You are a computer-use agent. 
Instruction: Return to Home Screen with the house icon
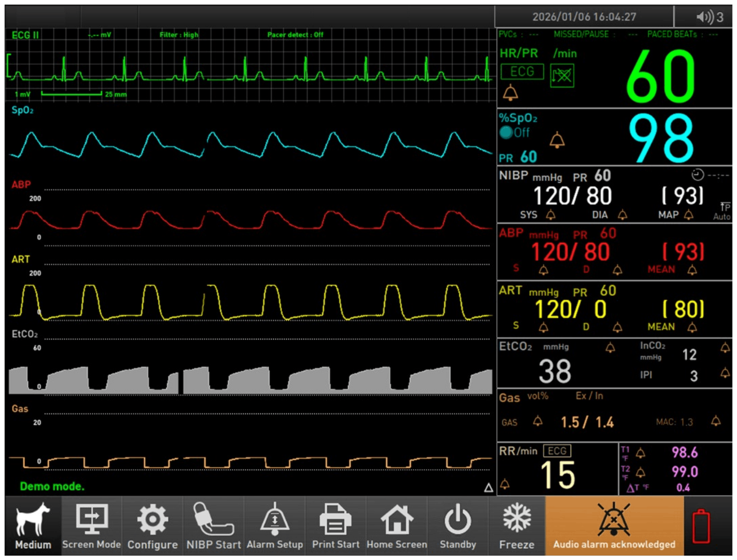click(397, 525)
